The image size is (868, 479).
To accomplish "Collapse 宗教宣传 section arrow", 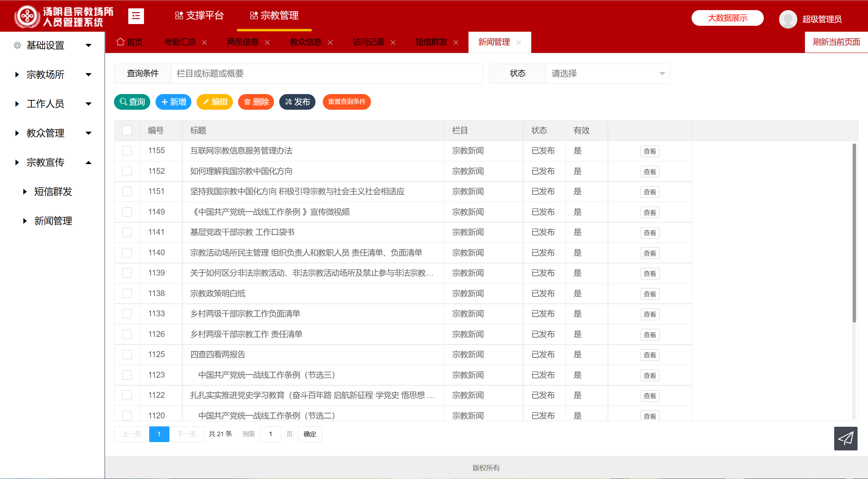I will (89, 162).
